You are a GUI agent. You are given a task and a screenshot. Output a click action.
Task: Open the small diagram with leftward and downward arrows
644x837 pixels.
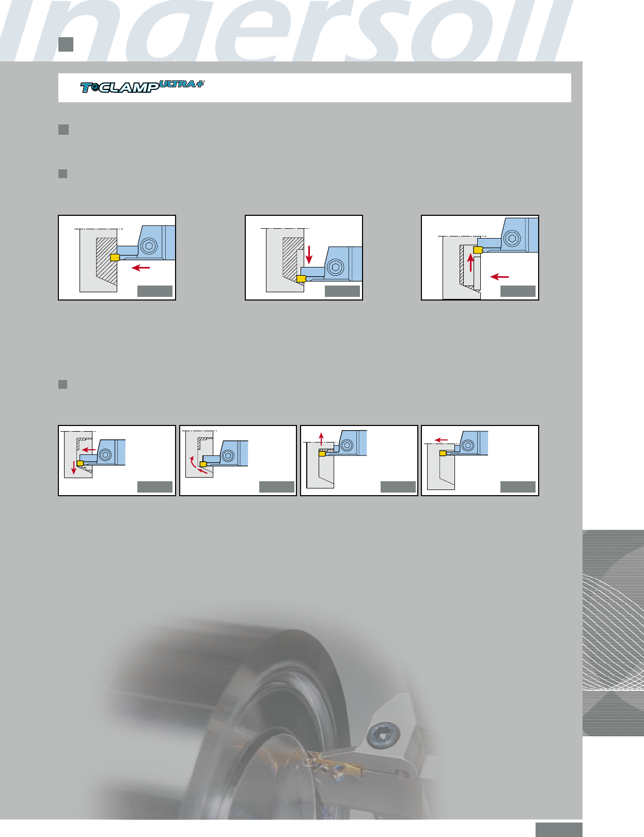[x=117, y=461]
